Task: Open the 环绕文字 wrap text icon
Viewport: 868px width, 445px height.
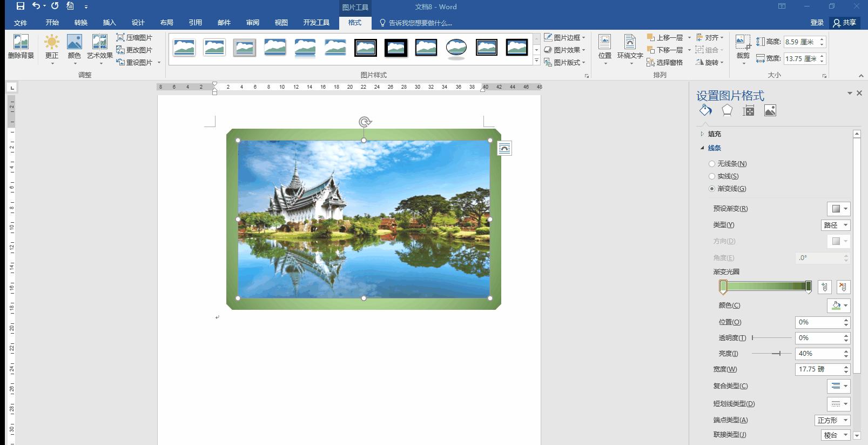Action: pos(630,43)
